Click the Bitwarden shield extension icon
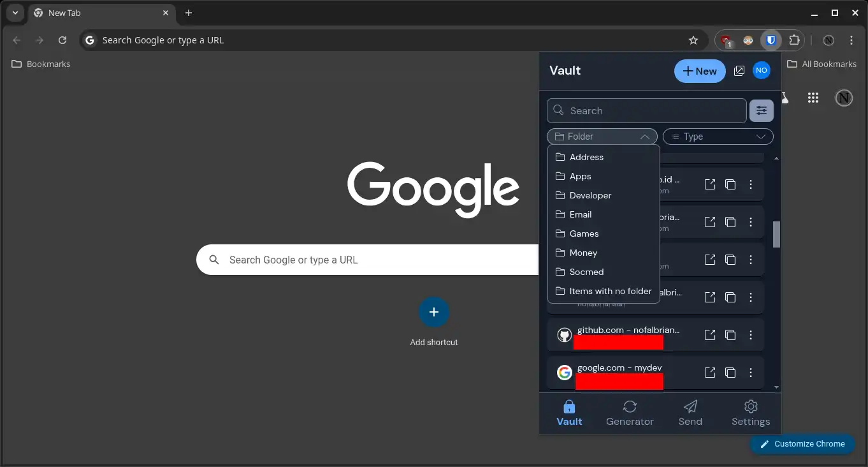 coord(771,40)
